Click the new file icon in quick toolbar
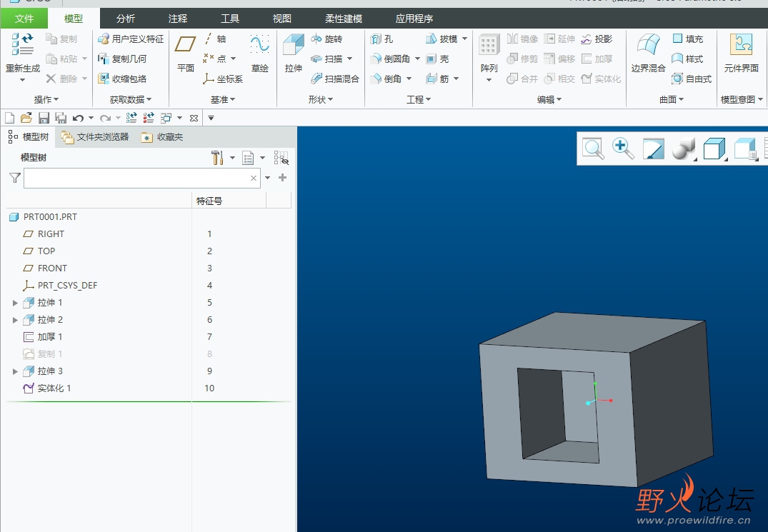Image resolution: width=768 pixels, height=532 pixels. click(x=9, y=118)
